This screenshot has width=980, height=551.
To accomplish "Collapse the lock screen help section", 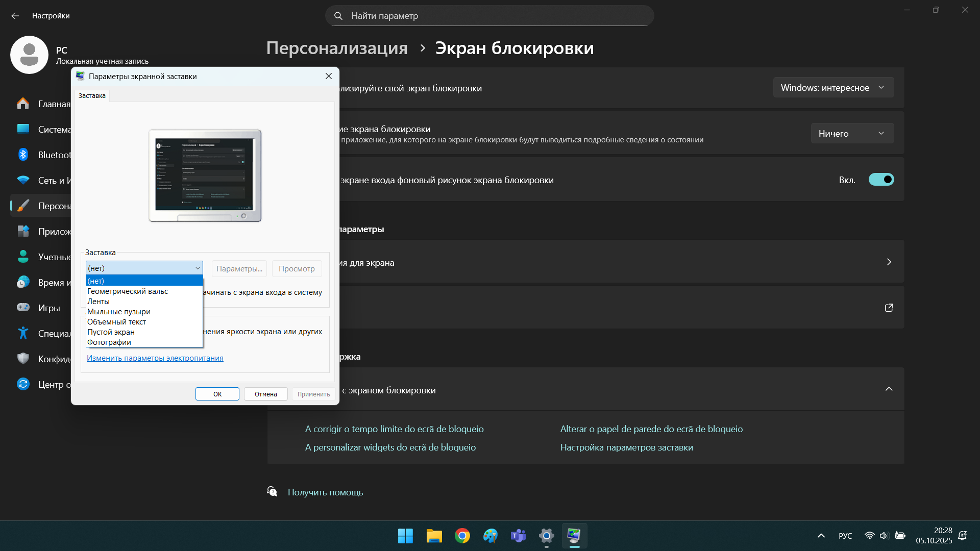I will [x=889, y=389].
